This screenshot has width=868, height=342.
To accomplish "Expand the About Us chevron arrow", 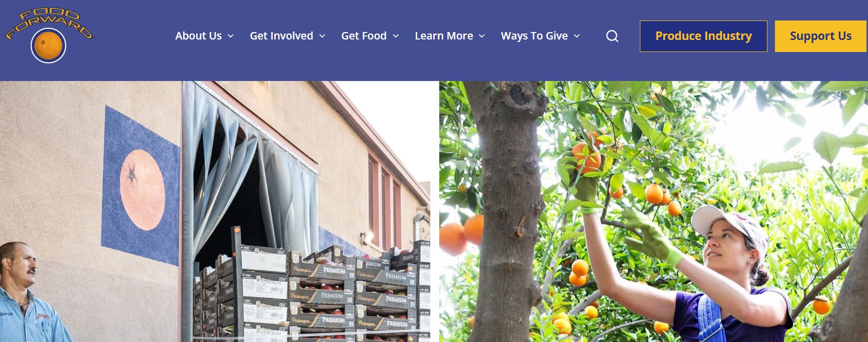I will coord(231,36).
